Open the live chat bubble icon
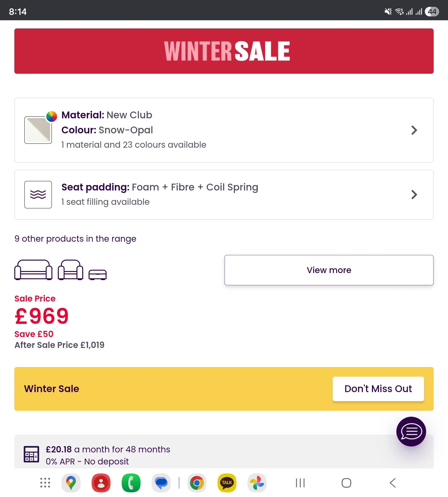Image resolution: width=448 pixels, height=497 pixels. tap(411, 431)
